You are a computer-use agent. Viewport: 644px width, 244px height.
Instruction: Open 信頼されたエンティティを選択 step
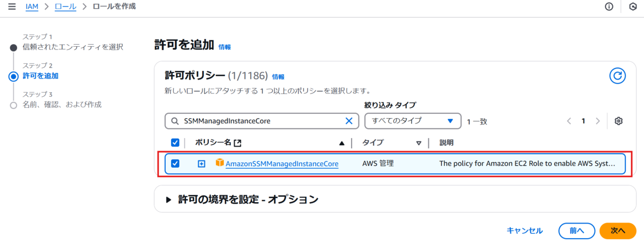[73, 47]
